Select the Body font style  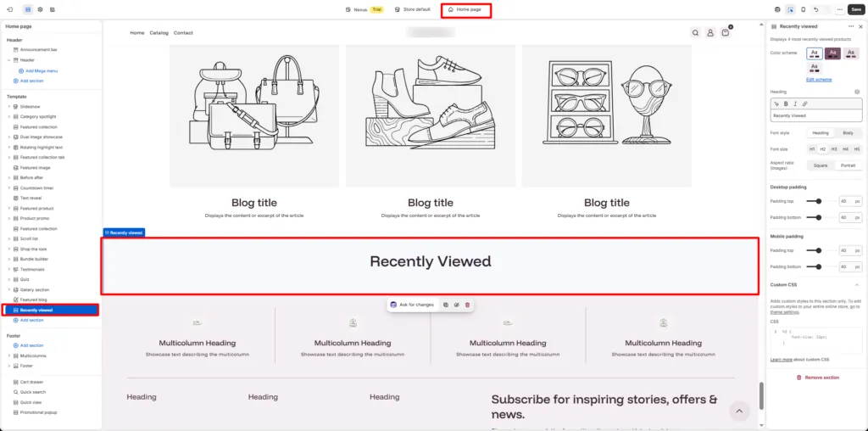(848, 133)
